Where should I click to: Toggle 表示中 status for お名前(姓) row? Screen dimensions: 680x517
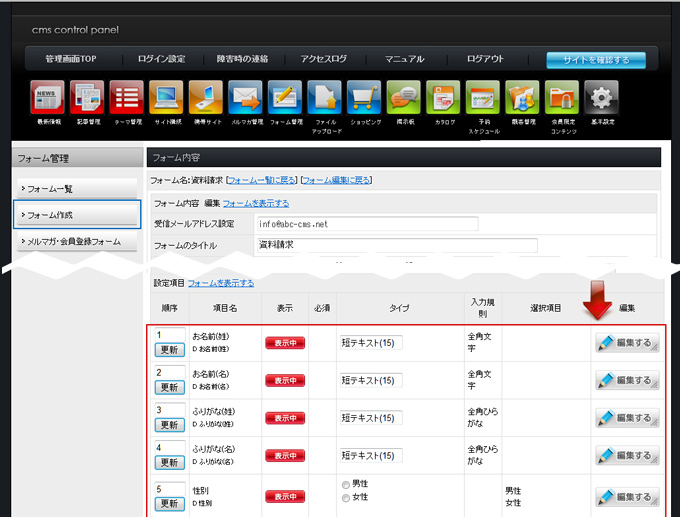[x=286, y=343]
